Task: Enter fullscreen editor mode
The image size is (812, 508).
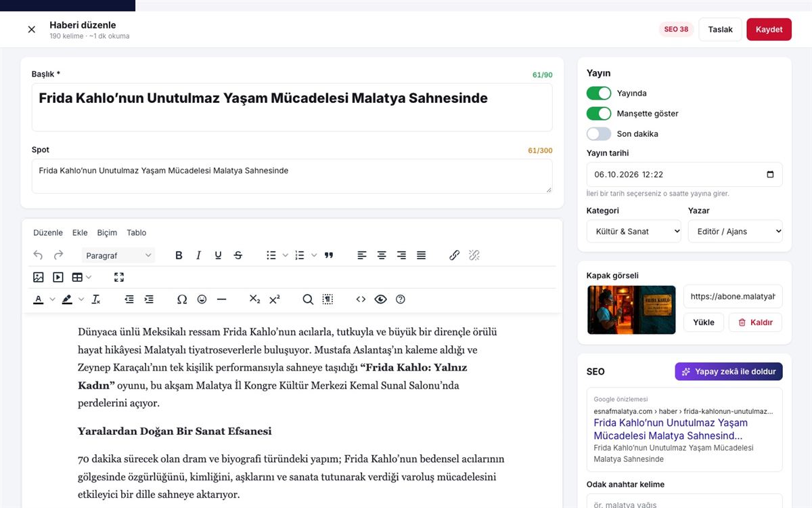Action: point(119,277)
